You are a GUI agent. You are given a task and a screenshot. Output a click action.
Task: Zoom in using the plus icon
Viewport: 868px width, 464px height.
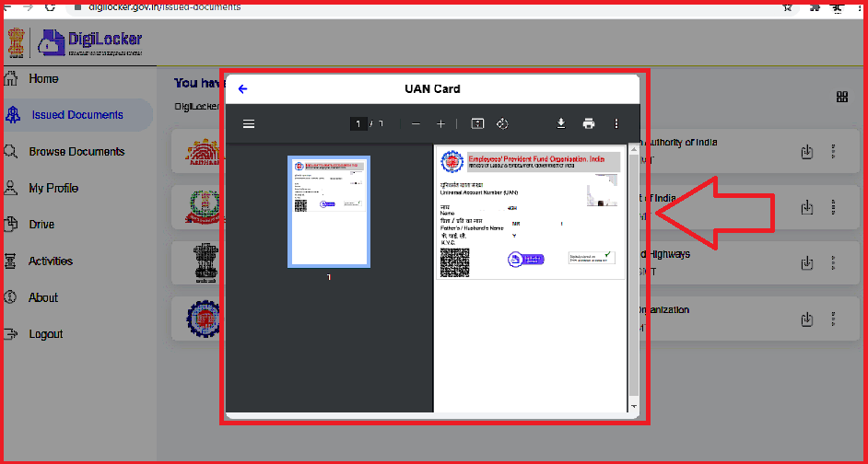pyautogui.click(x=440, y=123)
